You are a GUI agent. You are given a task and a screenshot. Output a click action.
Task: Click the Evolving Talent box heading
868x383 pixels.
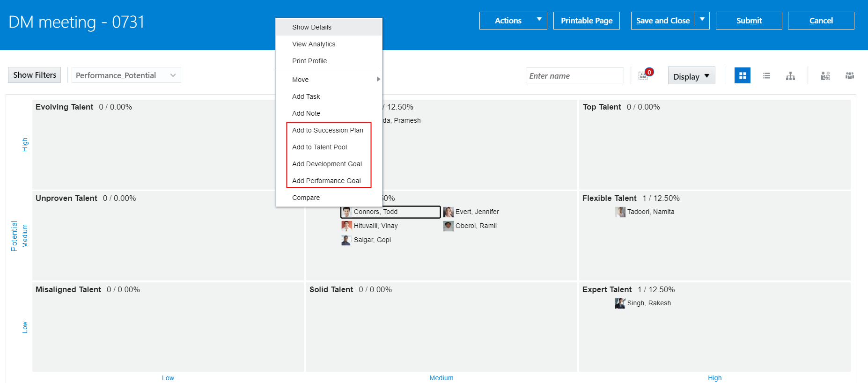click(64, 107)
